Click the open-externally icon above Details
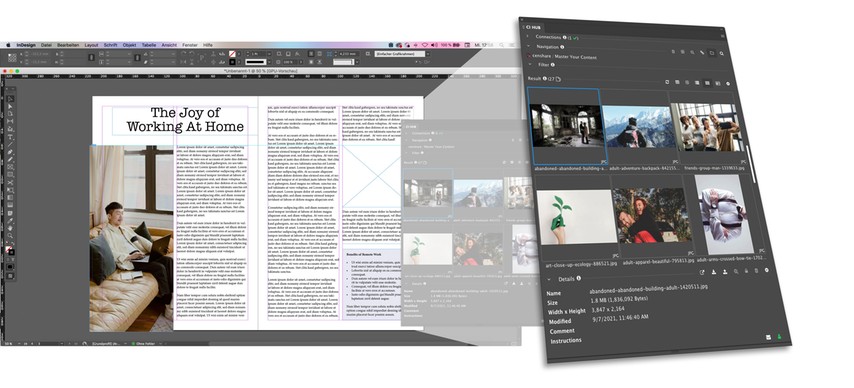The image size is (854, 388). click(x=702, y=272)
